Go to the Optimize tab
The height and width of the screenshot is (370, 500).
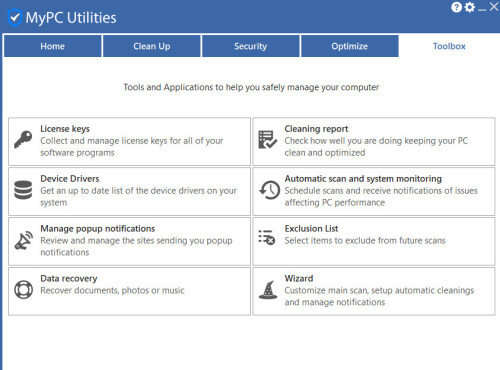[350, 46]
